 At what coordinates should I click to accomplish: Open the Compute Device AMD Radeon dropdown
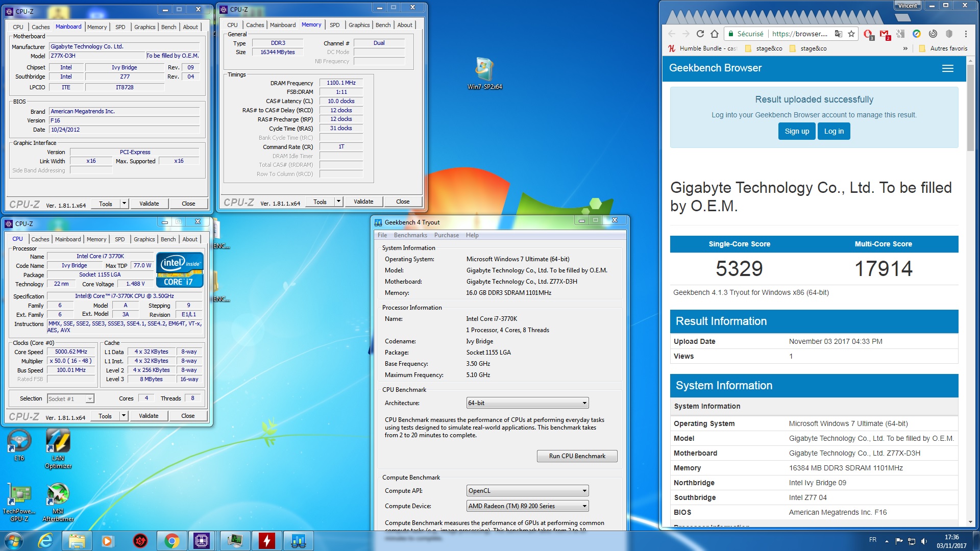pos(527,506)
